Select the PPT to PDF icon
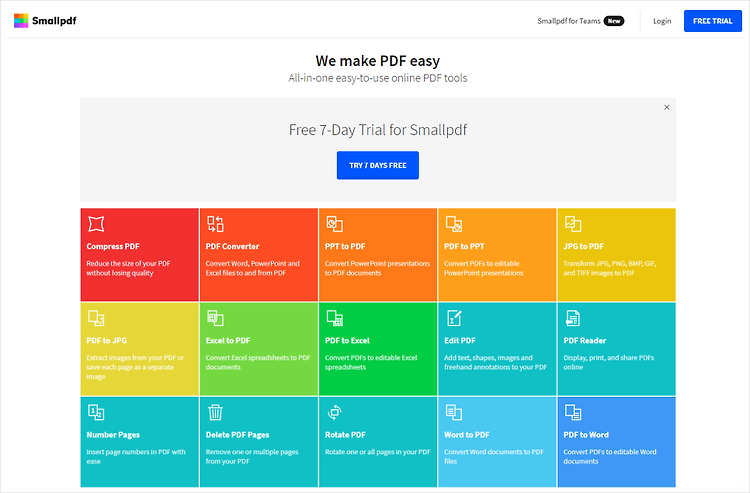This screenshot has height=493, width=750. pos(334,224)
